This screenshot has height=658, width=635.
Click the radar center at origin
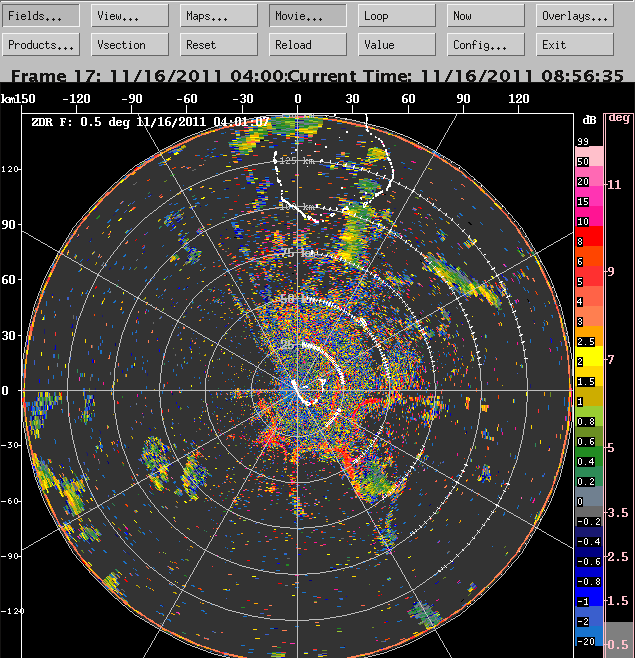coord(298,390)
